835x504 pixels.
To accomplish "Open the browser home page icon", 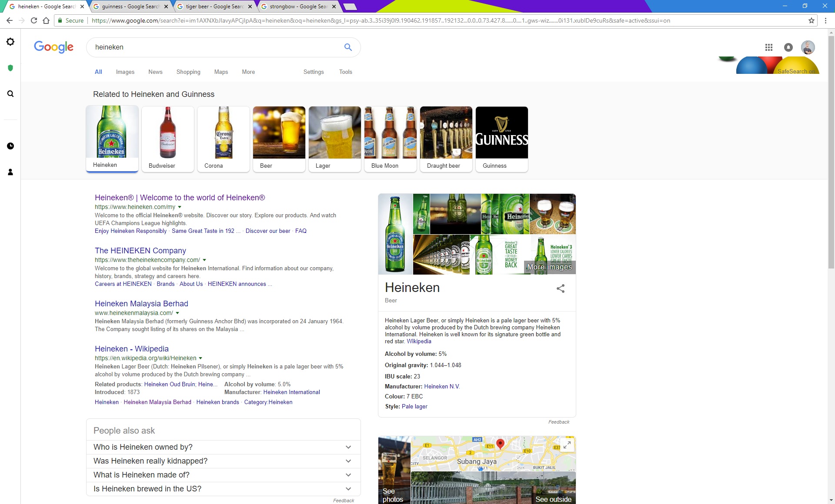I will [x=46, y=20].
